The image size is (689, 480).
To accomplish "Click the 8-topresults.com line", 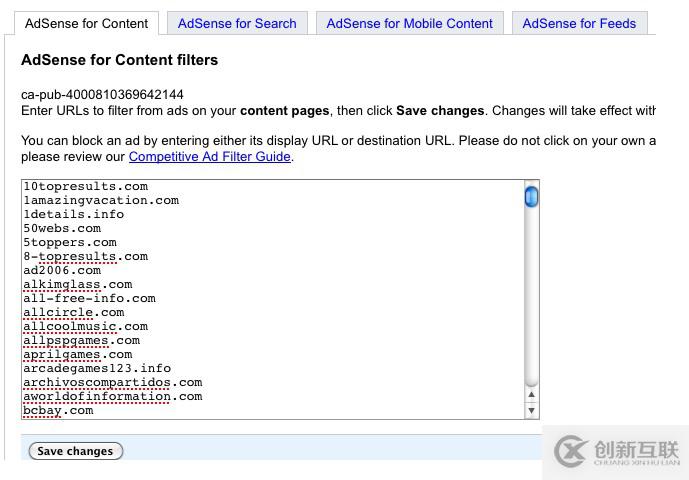I will pyautogui.click(x=86, y=256).
